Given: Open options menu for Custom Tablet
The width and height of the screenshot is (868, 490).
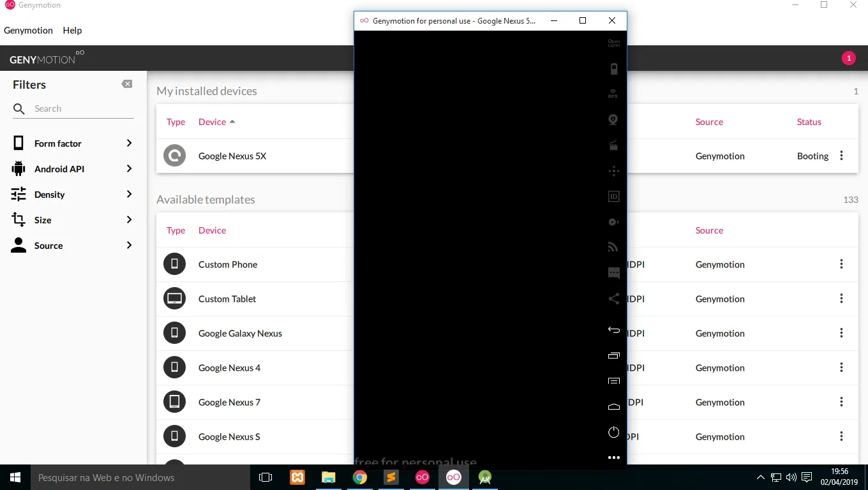Looking at the screenshot, I should 841,299.
